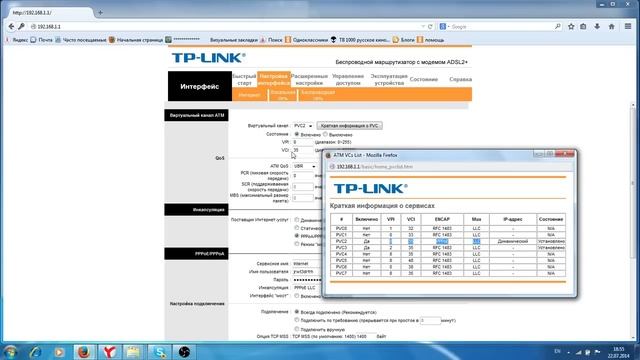Open the Быстрый старт tab
Viewport: 640px width, 360px height.
point(244,80)
